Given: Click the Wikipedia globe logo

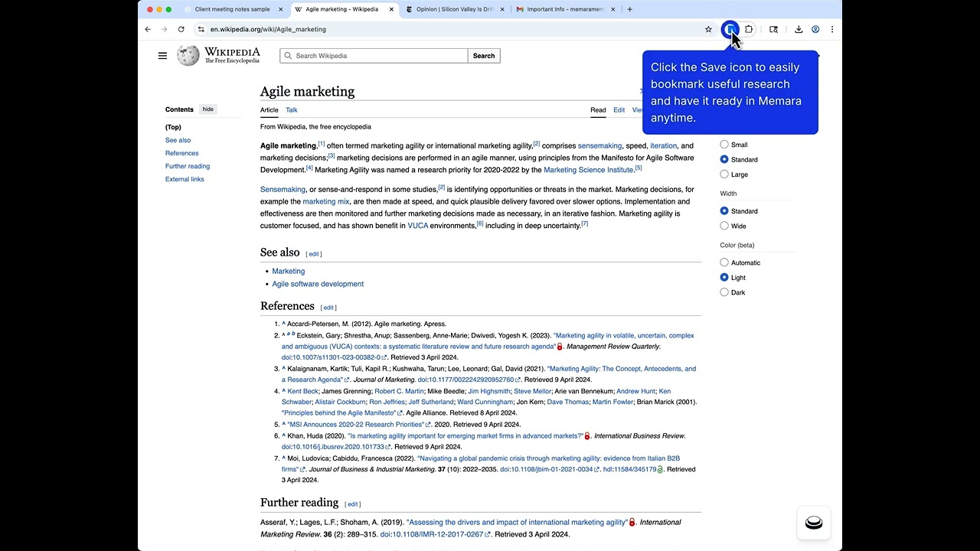Looking at the screenshot, I should click(x=188, y=55).
